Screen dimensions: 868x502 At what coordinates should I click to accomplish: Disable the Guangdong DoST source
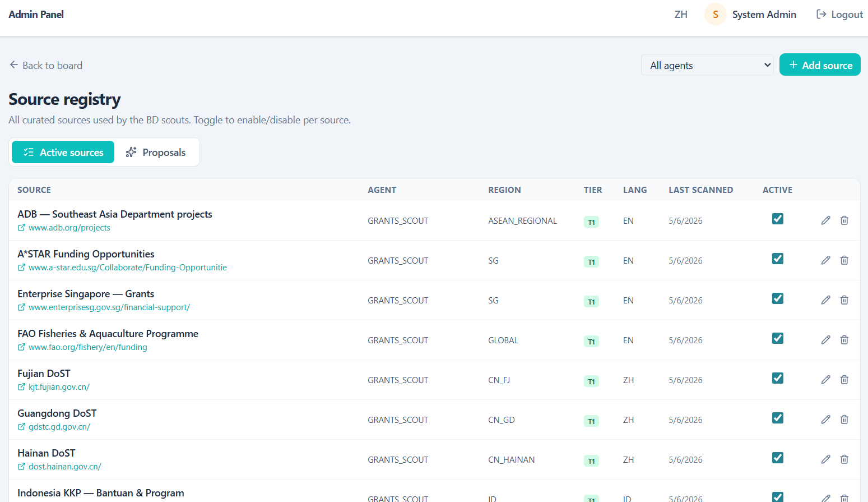point(778,418)
